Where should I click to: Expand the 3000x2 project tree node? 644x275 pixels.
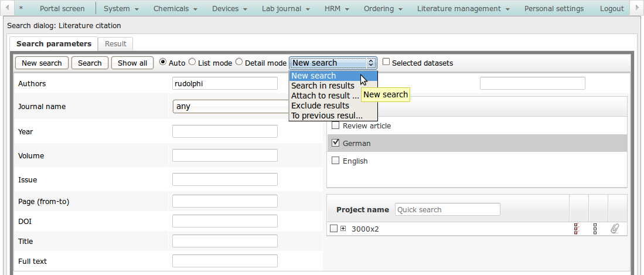343,229
